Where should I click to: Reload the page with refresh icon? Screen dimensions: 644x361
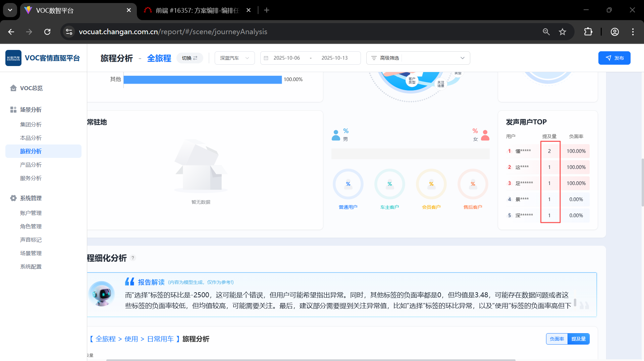coord(47,32)
